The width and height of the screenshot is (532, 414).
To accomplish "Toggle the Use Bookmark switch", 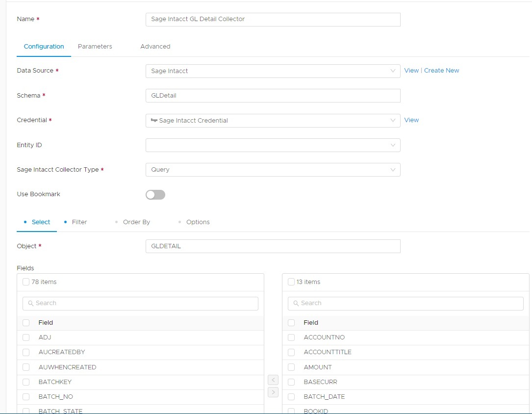I will pyautogui.click(x=155, y=195).
